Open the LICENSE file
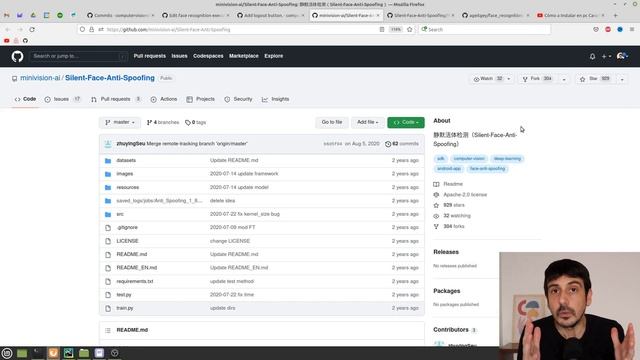 click(x=127, y=241)
